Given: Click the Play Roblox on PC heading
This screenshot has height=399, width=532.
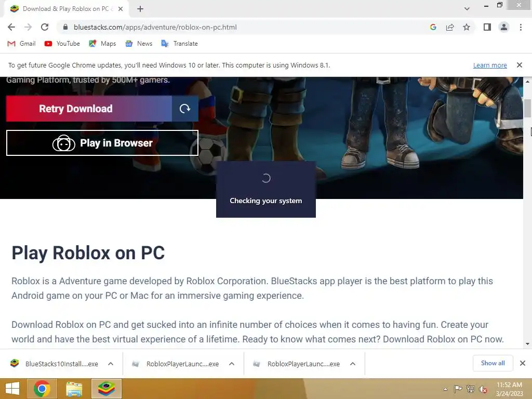Looking at the screenshot, I should pyautogui.click(x=88, y=253).
